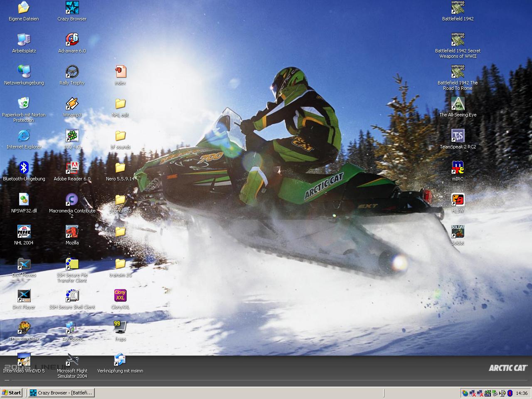Screen dimensions: 532x399
Task: Open the HLSW desktop shortcut
Action: pos(458,199)
